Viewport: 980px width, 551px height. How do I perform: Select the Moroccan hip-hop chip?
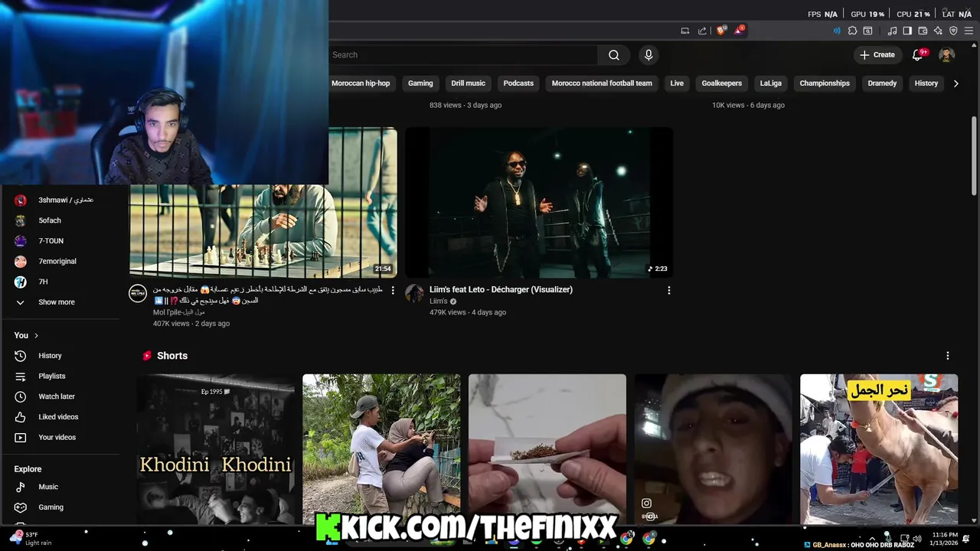[x=361, y=83]
